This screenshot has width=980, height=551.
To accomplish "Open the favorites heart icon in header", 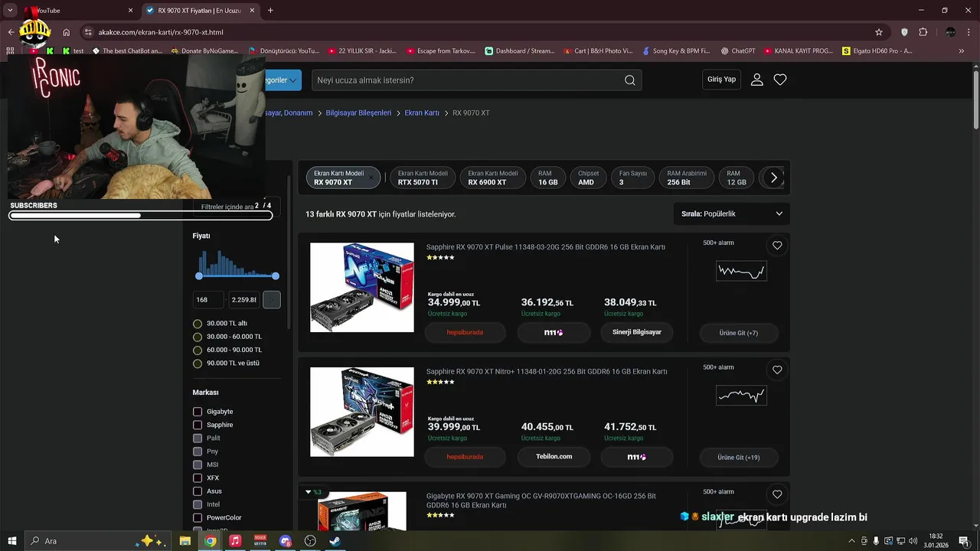I will [780, 80].
